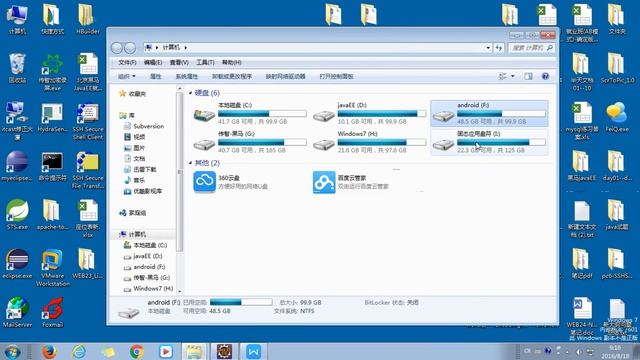Open the Explorer help question mark icon
Screen dimensions: 640x360
(x=545, y=76)
